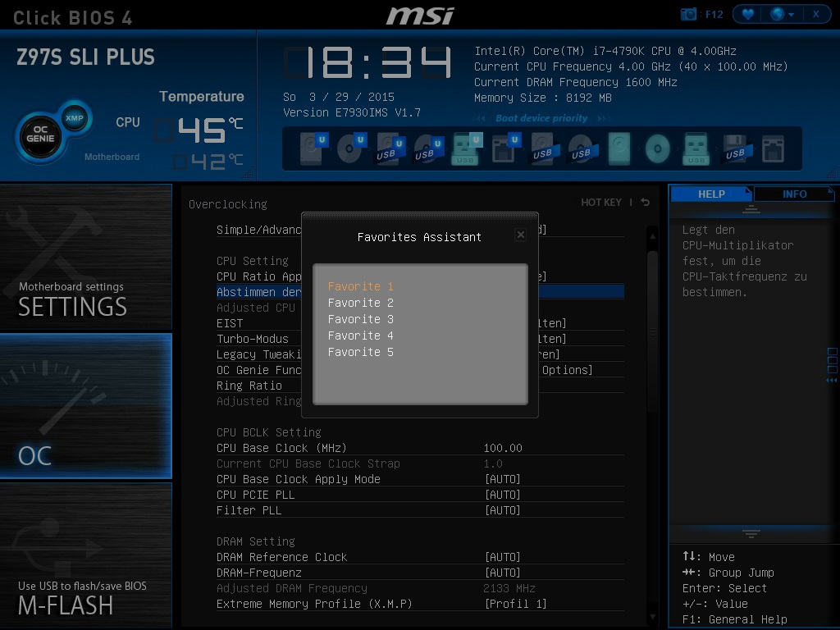Open DRAM Reference Clock [AUTO] option
This screenshot has height=630, width=840.
503,557
